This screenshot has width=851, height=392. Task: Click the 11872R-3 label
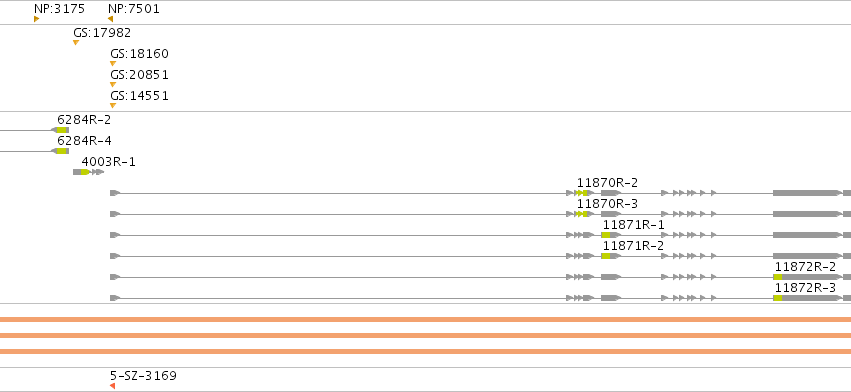coord(805,288)
